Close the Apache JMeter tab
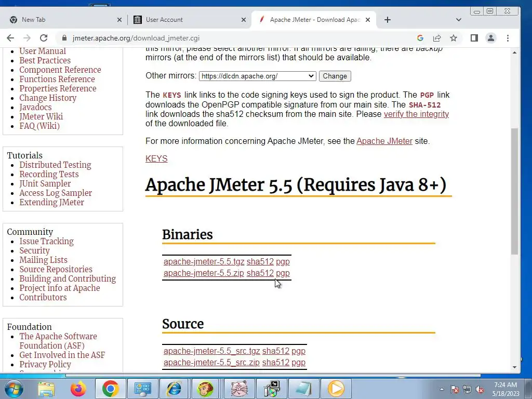The image size is (532, 399). [368, 20]
